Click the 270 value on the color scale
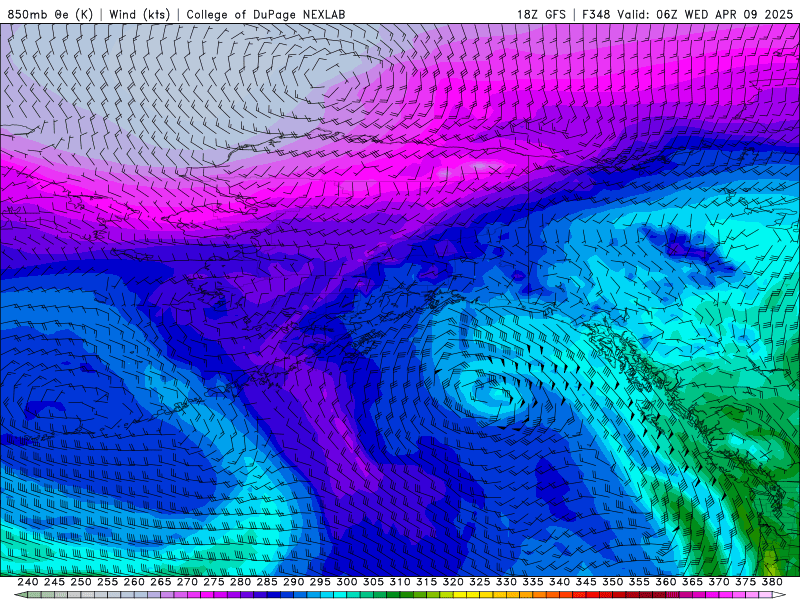The image size is (800, 600). pos(187,582)
